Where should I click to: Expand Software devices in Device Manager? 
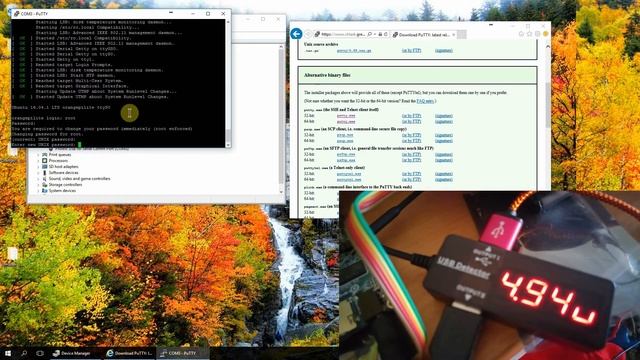click(x=39, y=173)
